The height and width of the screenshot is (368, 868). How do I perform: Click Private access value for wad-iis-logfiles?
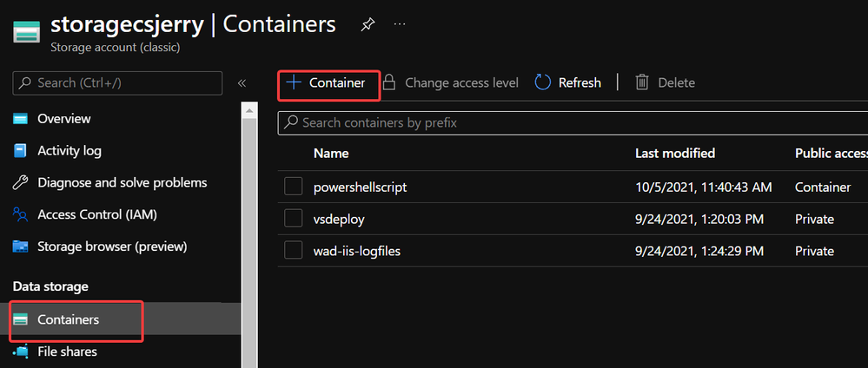[814, 251]
